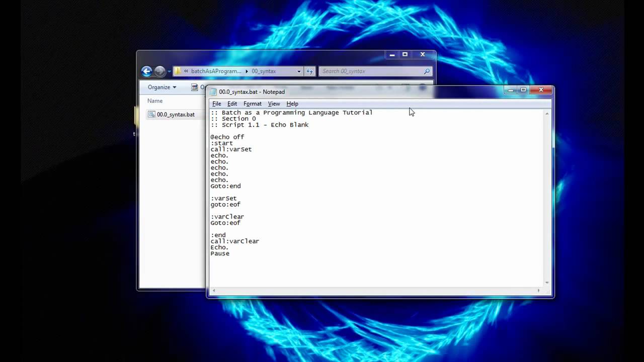Open the Organize dropdown menu
The height and width of the screenshot is (362, 644).
point(162,87)
